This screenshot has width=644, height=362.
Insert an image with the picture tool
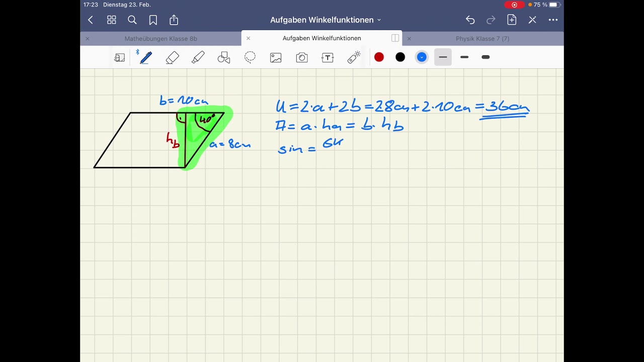pyautogui.click(x=276, y=57)
